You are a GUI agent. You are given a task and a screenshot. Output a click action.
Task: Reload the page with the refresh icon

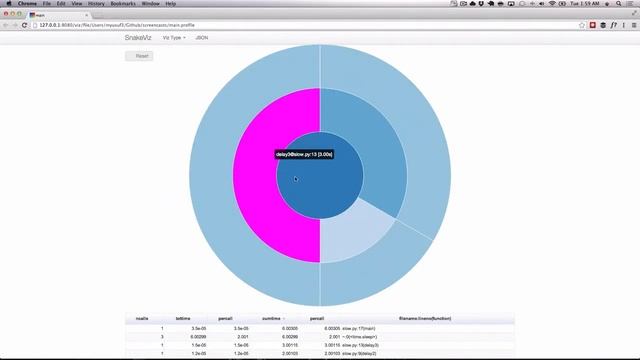point(24,25)
